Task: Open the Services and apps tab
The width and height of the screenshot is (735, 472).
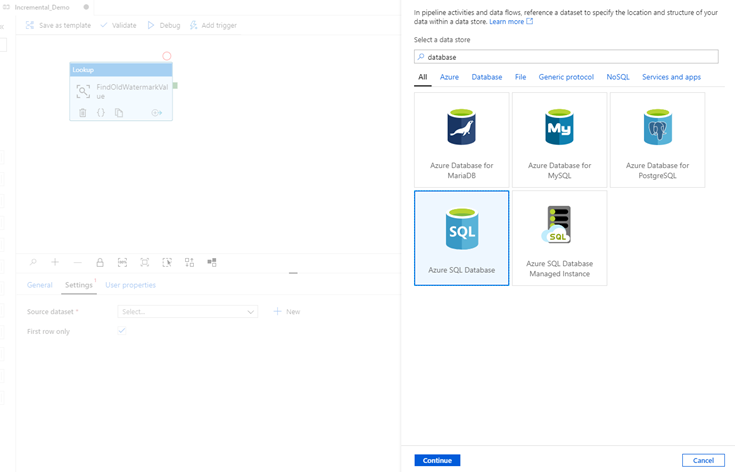Action: pyautogui.click(x=671, y=77)
